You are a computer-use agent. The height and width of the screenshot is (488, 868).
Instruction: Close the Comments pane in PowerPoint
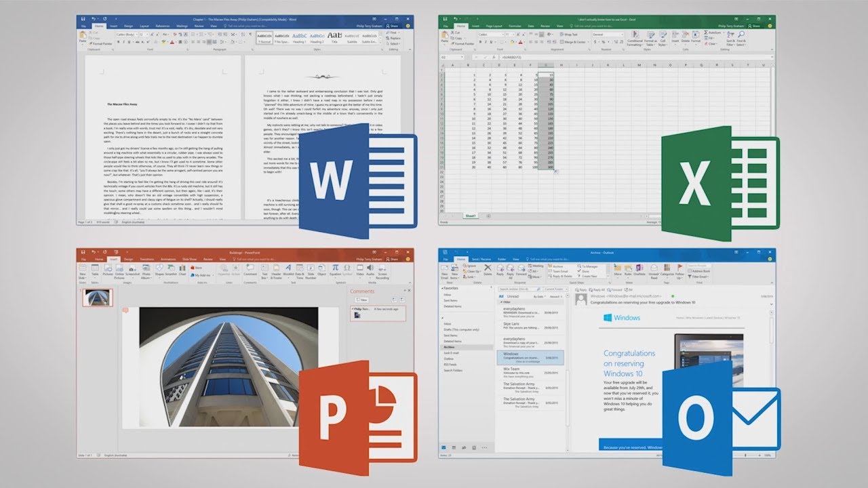[x=409, y=290]
